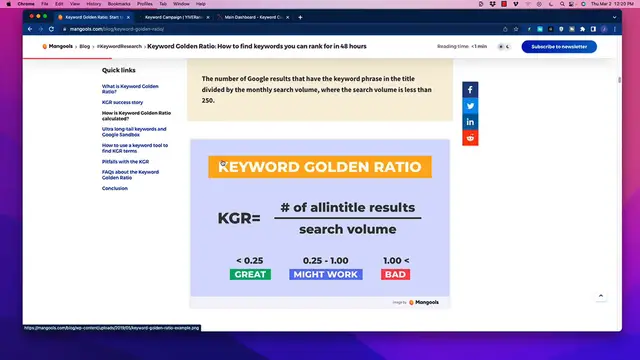Expand the tab search chevron
The image size is (640, 360).
[x=614, y=17]
